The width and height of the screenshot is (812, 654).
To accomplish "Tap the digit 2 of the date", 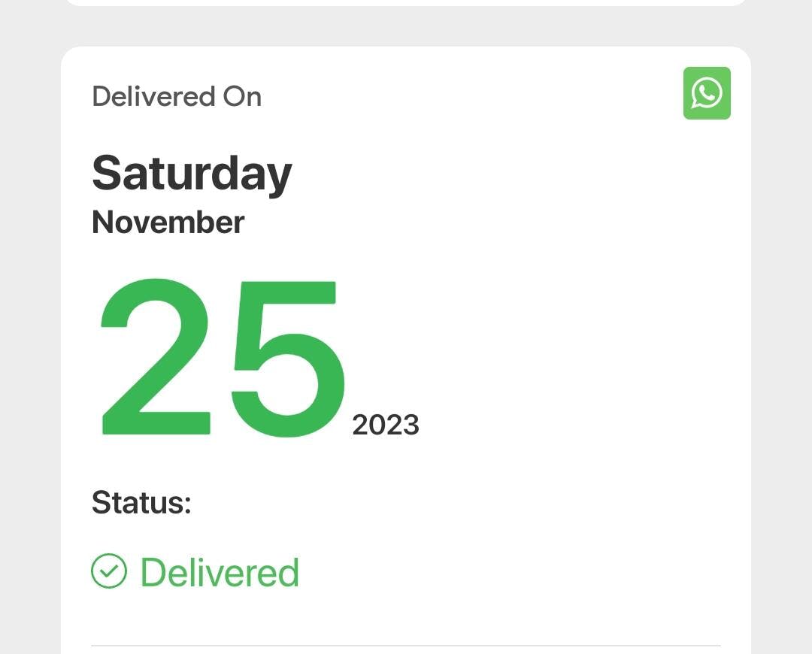I will [156, 356].
